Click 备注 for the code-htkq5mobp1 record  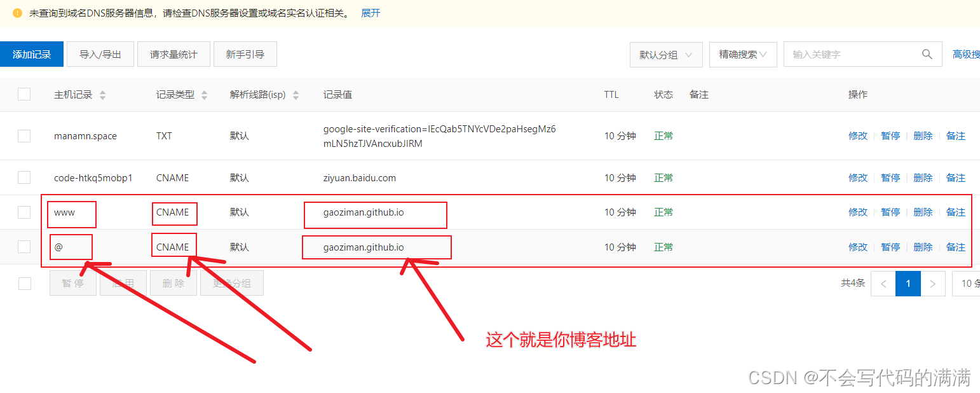click(x=956, y=178)
